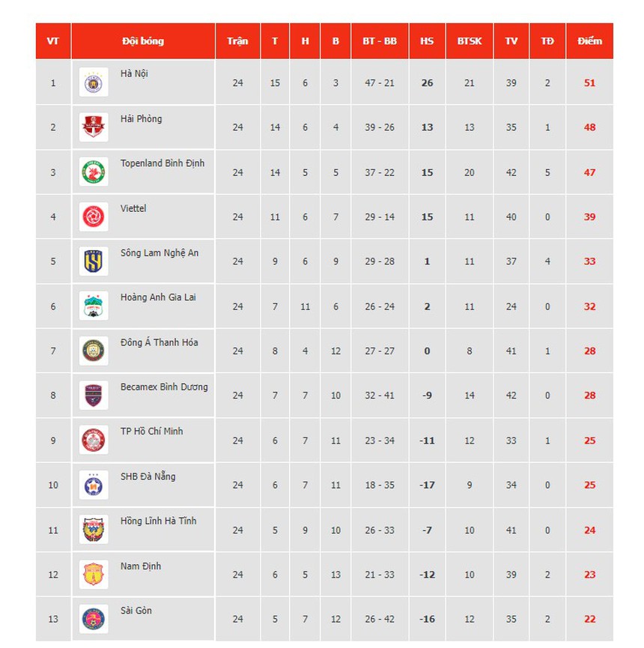Click the Hà Nội team name
Screen dimensions: 644x648
click(134, 73)
